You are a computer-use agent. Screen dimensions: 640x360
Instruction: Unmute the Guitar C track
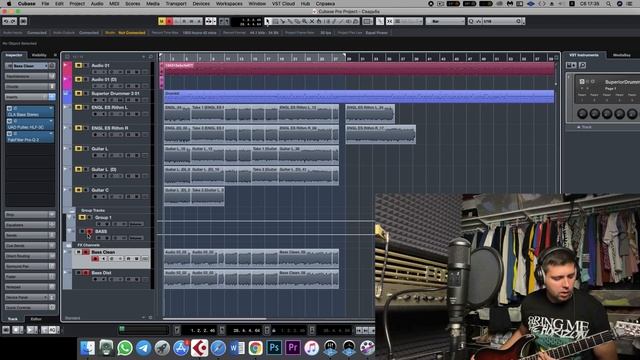coord(78,190)
